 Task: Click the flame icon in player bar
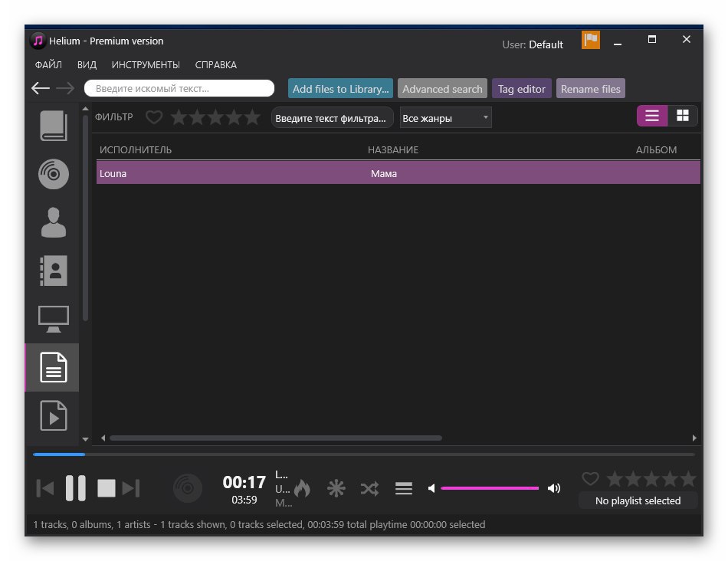(302, 488)
